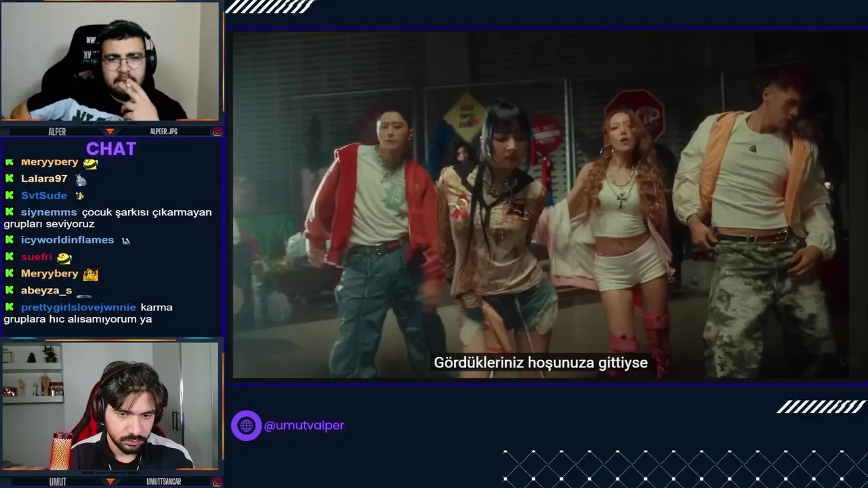The height and width of the screenshot is (488, 868).
Task: Click the Kick badge beside prettygirlslovejwnnie
Action: [x=9, y=307]
